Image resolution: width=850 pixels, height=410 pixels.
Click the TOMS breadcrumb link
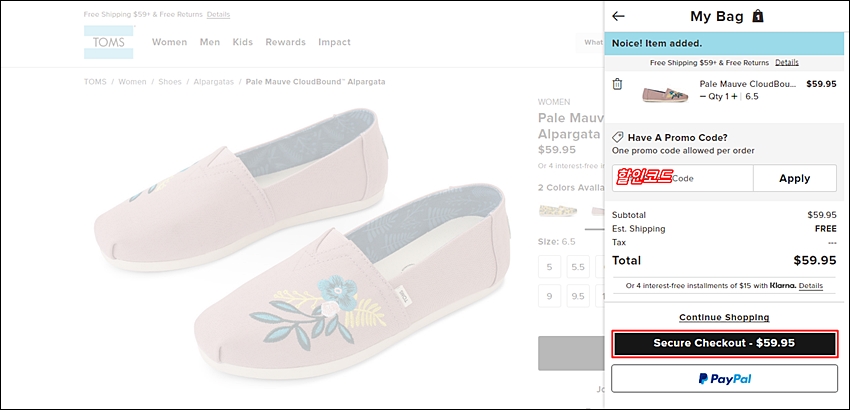click(x=95, y=82)
